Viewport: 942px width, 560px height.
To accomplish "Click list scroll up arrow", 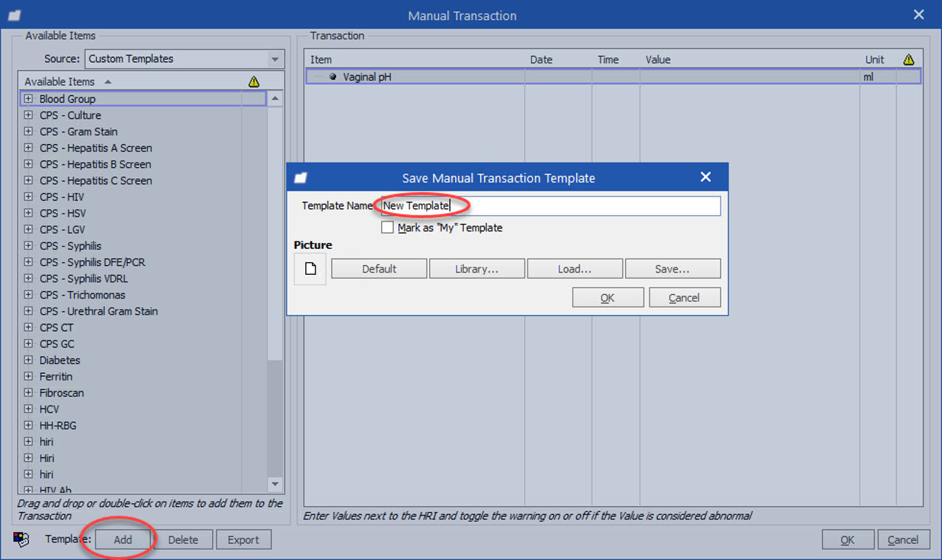I will pos(275,98).
